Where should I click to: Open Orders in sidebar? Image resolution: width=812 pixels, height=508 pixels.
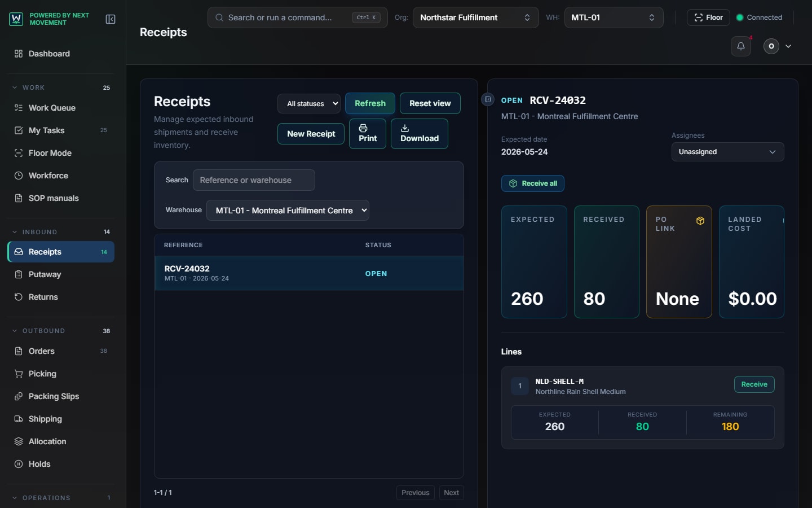[x=61, y=351]
